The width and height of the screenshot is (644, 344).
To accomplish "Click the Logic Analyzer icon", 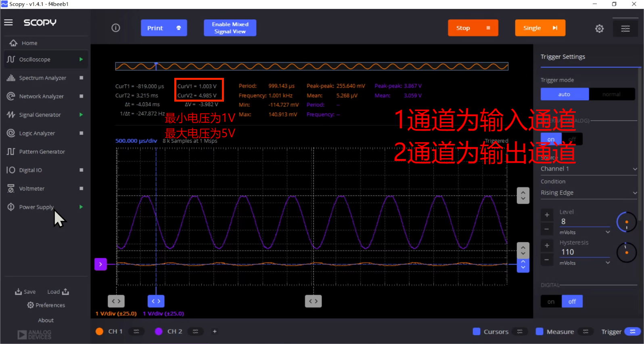I will pos(11,133).
